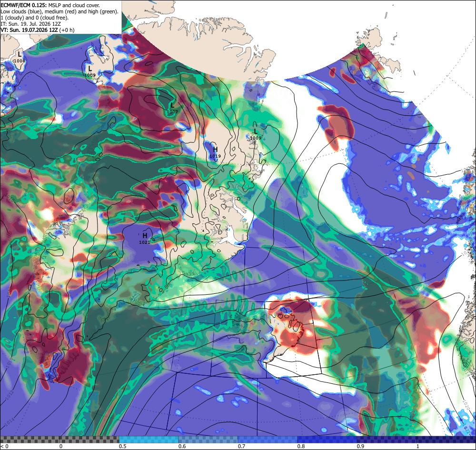This screenshot has width=476, height=450.
Task: Click the 0.5 legend scale label
Action: point(123,446)
